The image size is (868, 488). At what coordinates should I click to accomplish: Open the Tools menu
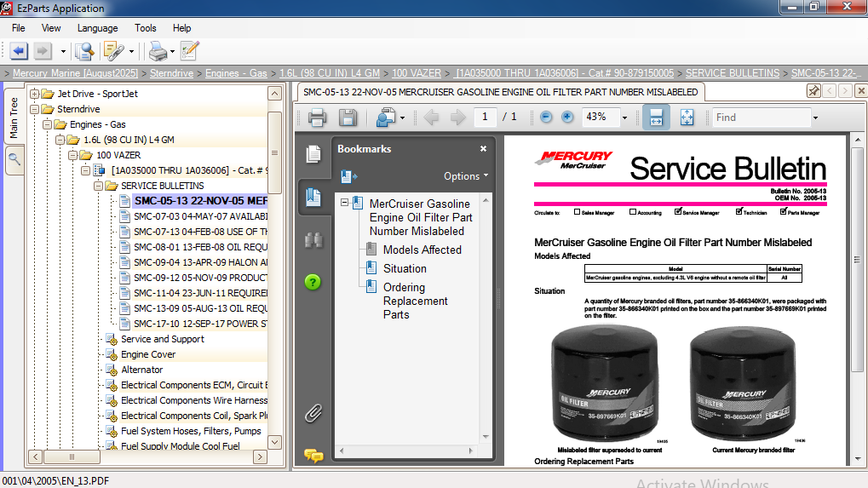coord(145,28)
